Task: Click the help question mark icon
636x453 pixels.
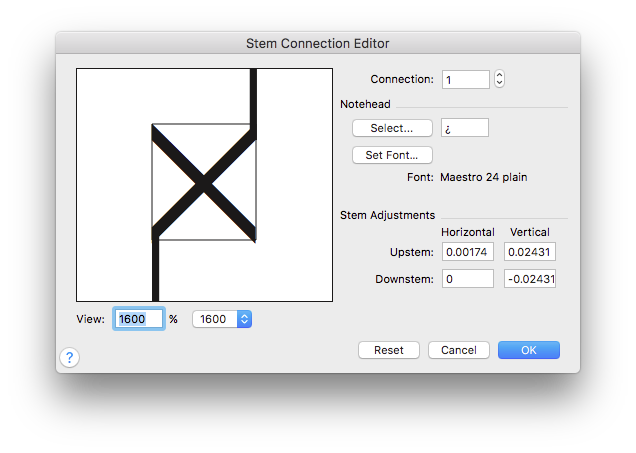Action: [x=69, y=357]
